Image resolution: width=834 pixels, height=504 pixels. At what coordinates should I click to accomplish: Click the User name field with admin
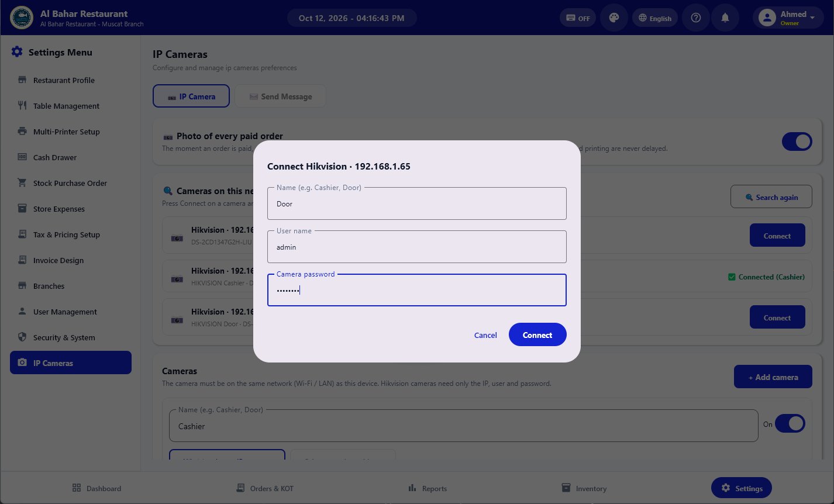tap(417, 247)
